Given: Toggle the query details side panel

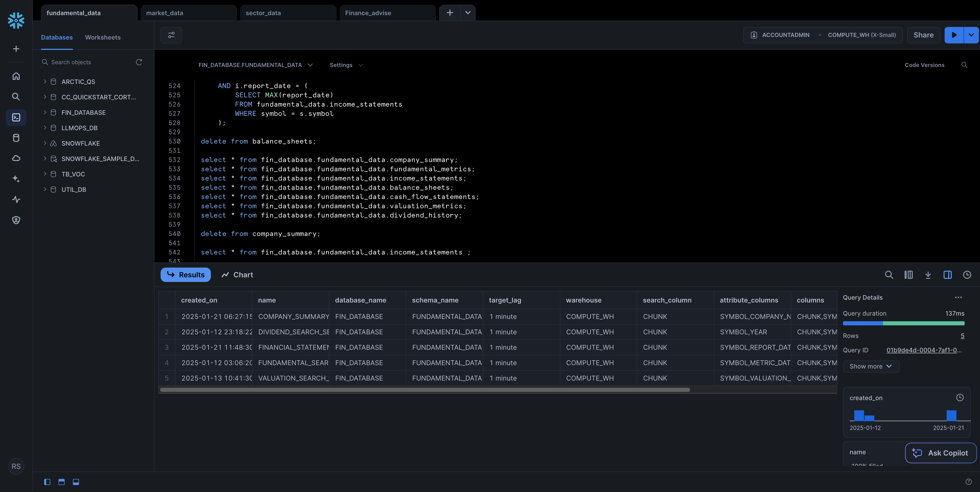Looking at the screenshot, I should coord(947,275).
